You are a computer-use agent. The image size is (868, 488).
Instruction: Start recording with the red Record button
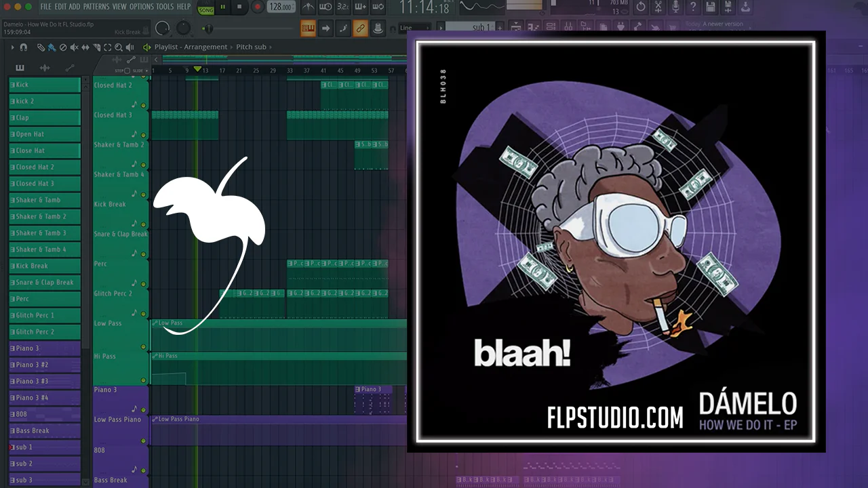[258, 7]
